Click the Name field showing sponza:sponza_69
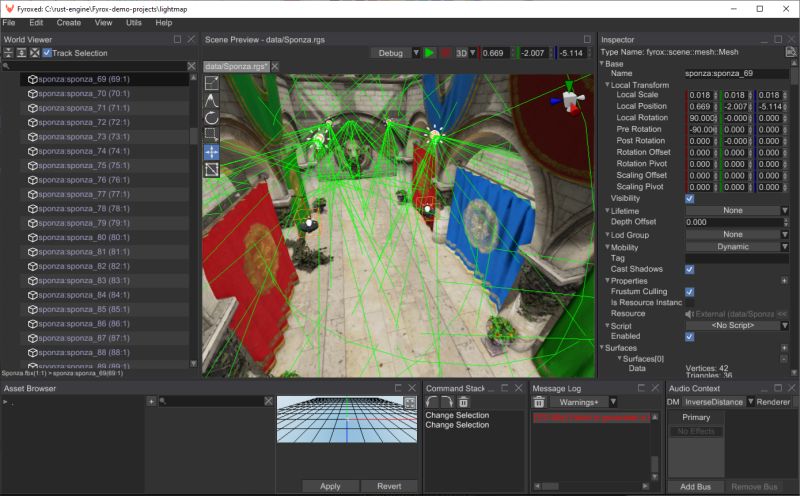 coord(736,73)
